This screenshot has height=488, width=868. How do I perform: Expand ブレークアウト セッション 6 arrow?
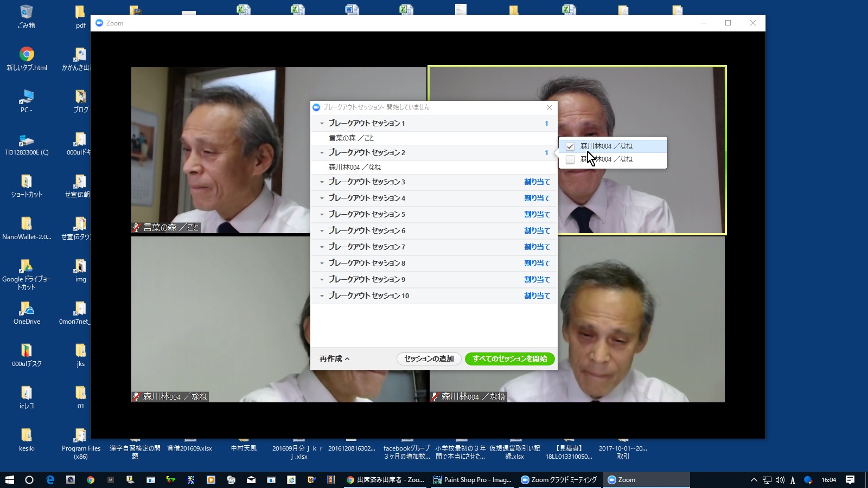322,231
